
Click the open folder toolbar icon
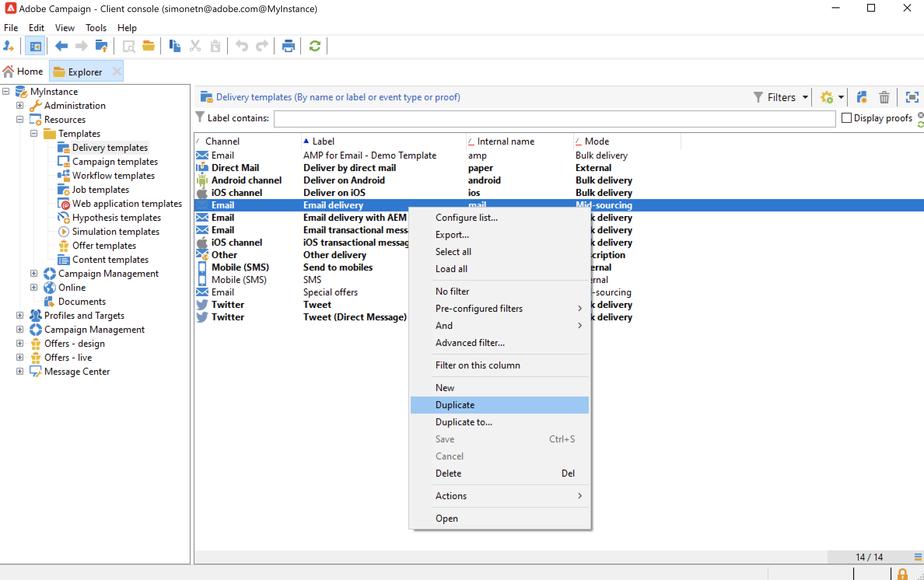148,46
